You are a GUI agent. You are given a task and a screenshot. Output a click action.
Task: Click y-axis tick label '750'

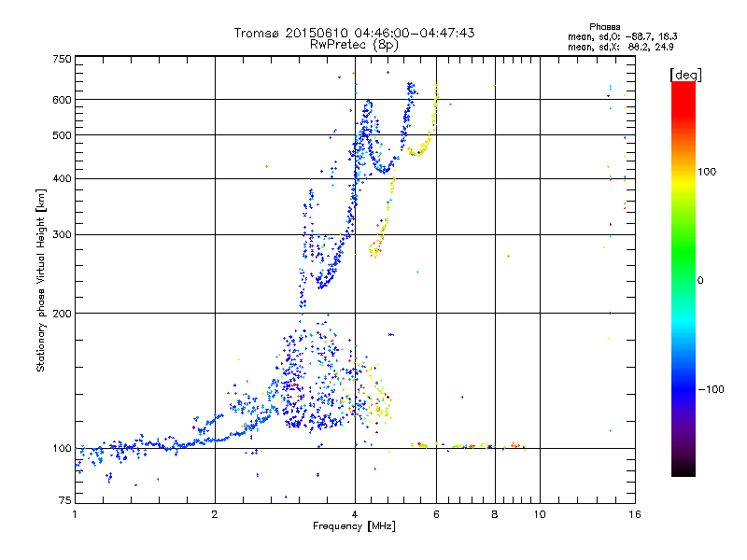coord(62,59)
